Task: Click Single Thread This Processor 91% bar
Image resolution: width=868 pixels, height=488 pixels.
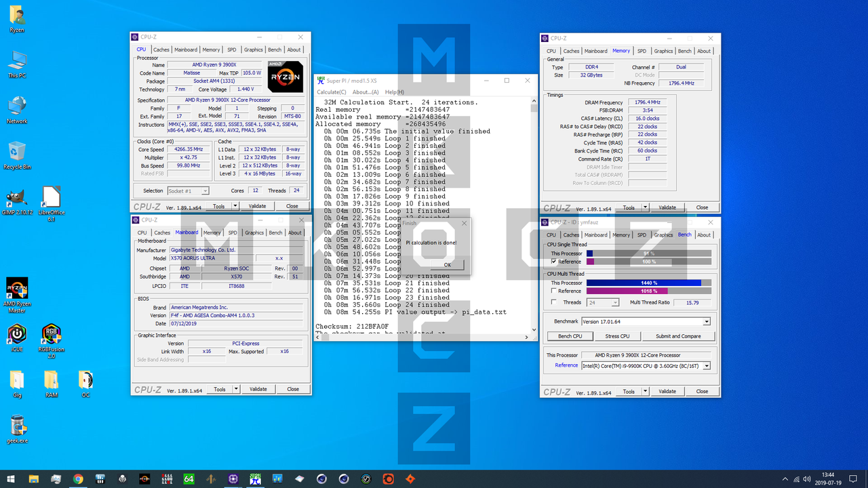Action: pos(649,253)
